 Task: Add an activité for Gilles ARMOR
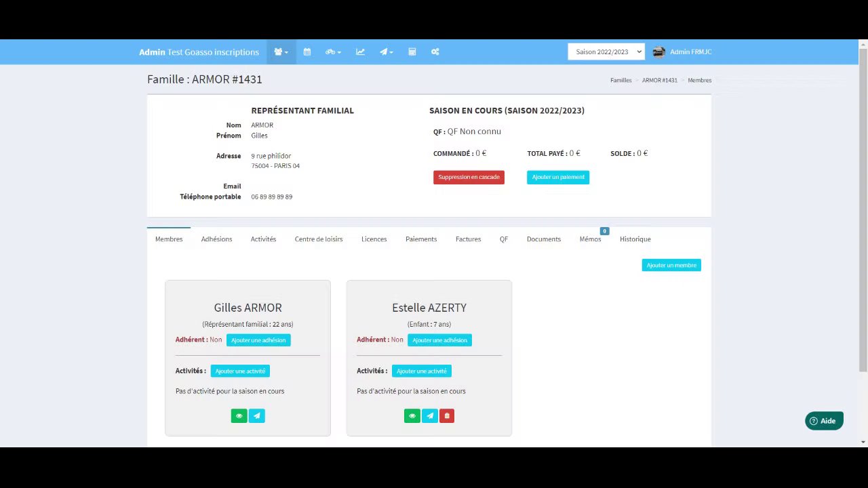point(240,371)
